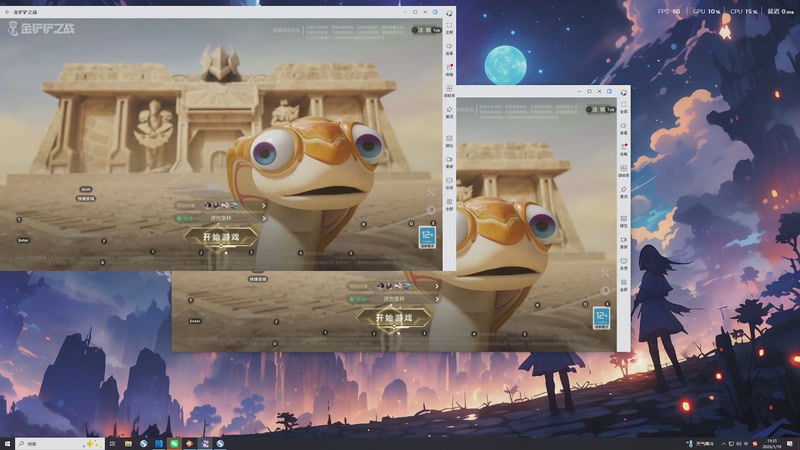
Task: Click the scissors icon in the rear game window
Action: 605,273
